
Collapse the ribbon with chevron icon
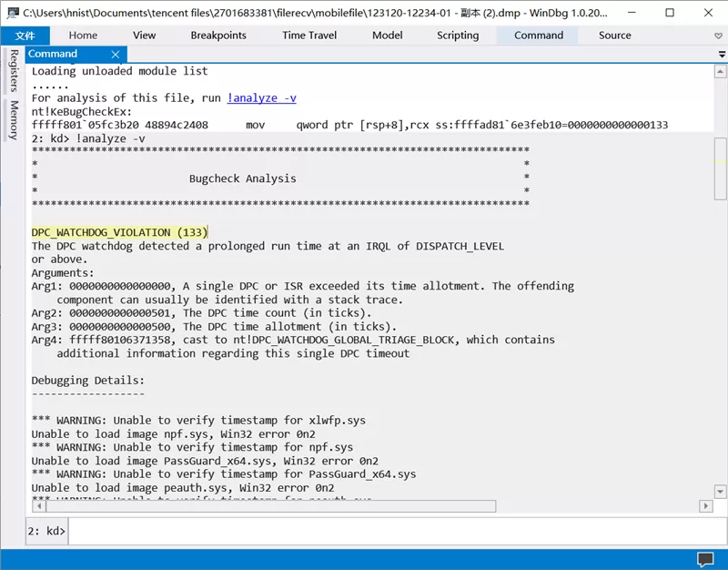[x=718, y=36]
